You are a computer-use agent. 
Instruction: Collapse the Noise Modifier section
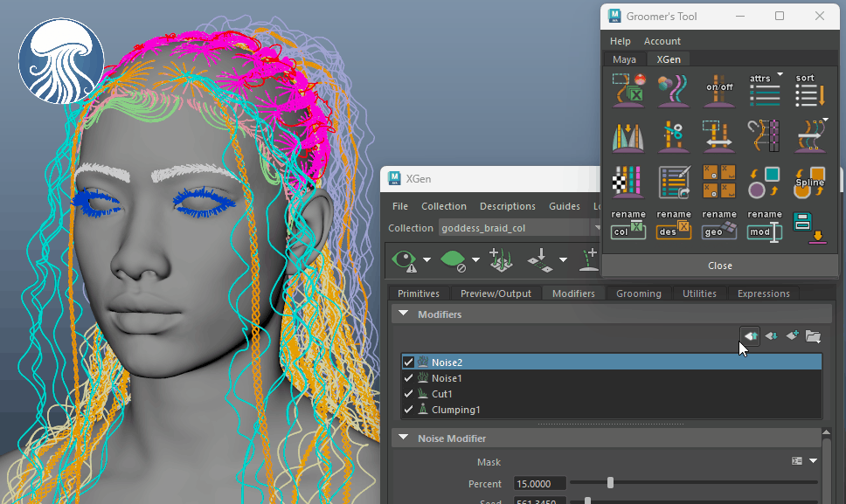404,438
